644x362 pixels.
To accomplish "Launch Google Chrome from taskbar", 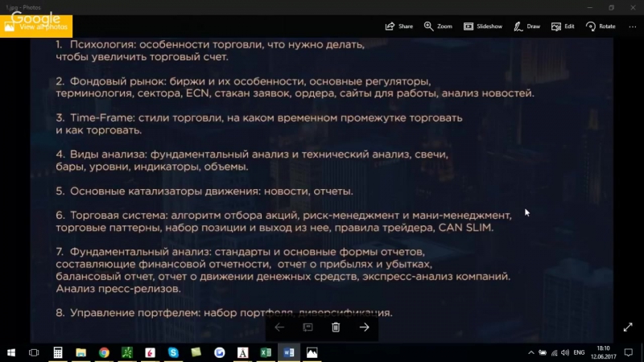I will 104,352.
